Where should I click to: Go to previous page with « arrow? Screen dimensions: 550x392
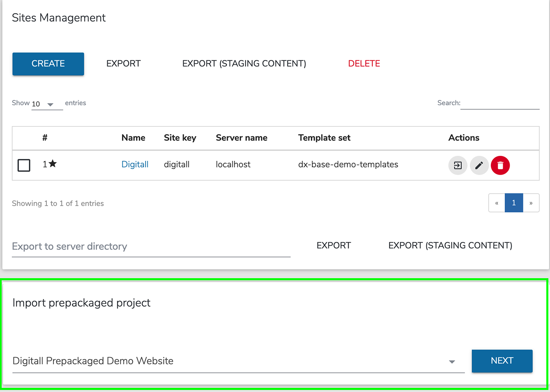497,203
